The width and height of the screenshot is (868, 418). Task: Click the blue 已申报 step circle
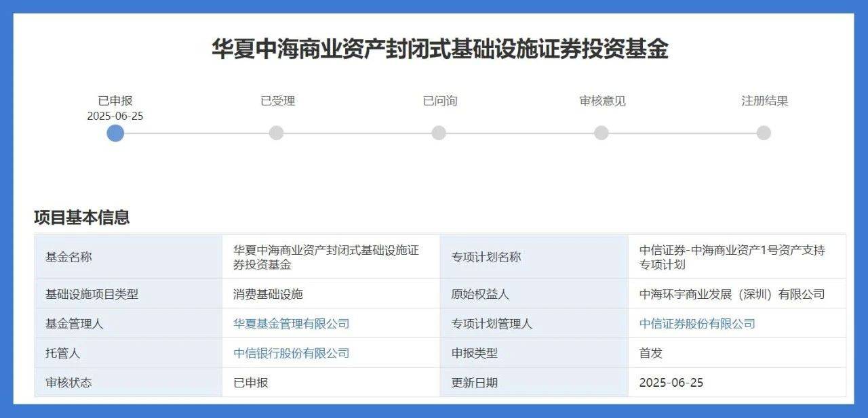(x=115, y=133)
